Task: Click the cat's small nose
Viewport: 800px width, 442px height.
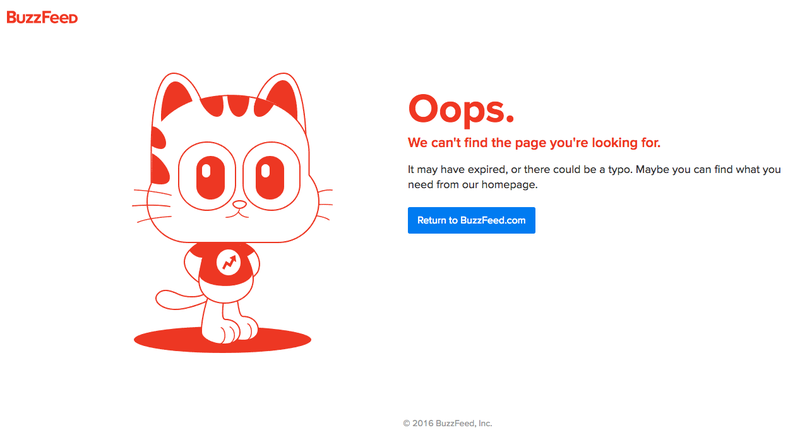Action: (x=239, y=205)
